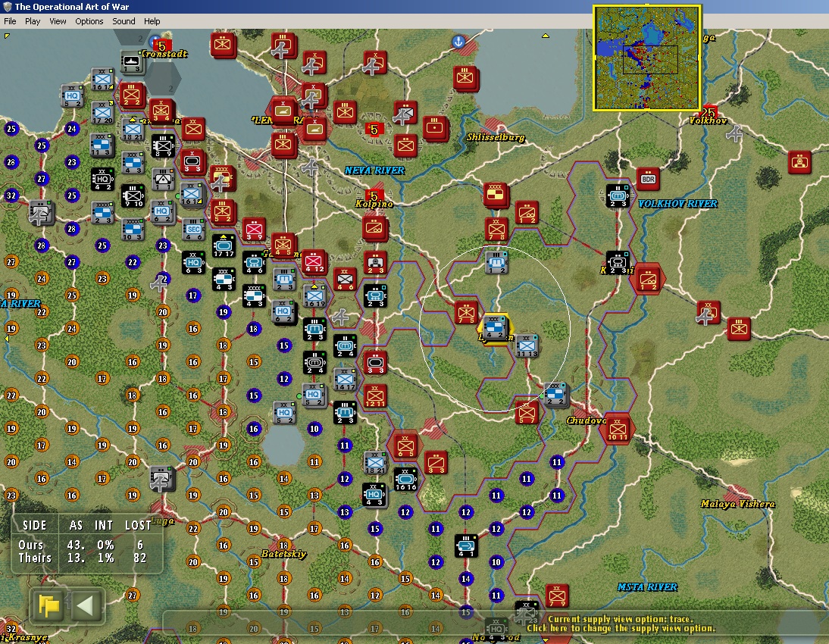The image size is (829, 644).
Task: Select the red artillery unit 3-3
Action: point(436,462)
